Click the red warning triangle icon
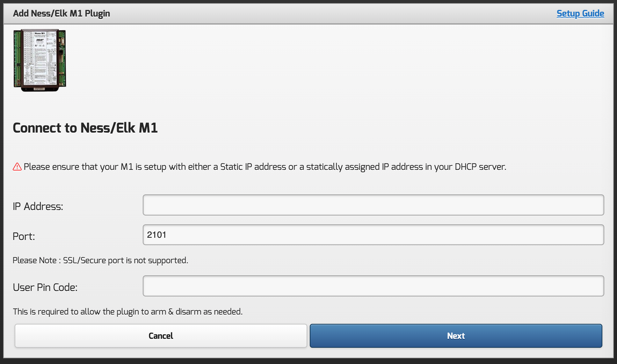The image size is (617, 364). pyautogui.click(x=17, y=167)
